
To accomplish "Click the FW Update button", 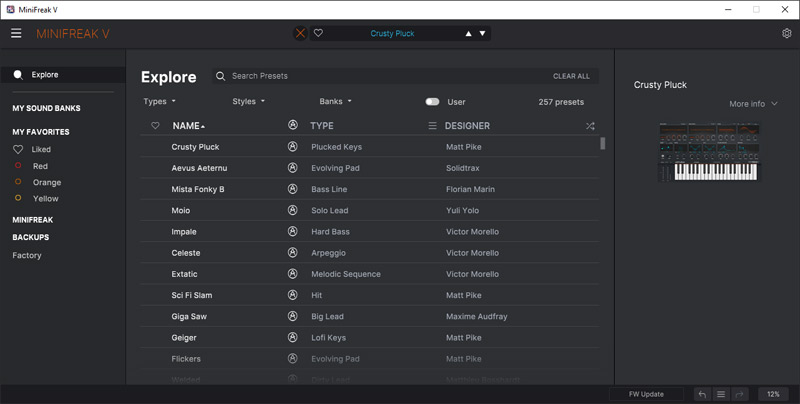I will point(646,394).
